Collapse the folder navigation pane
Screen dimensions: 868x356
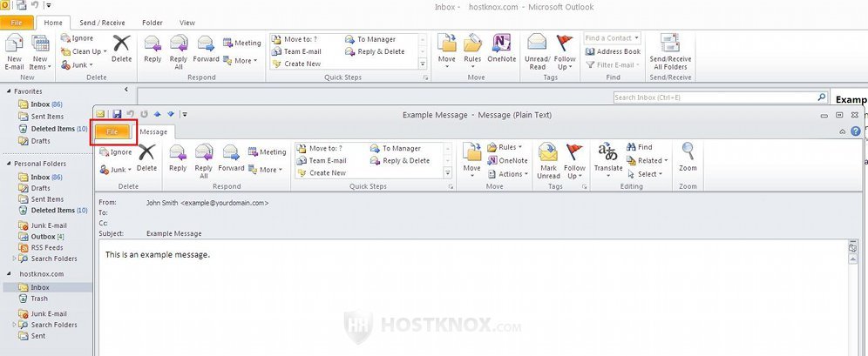[x=126, y=89]
